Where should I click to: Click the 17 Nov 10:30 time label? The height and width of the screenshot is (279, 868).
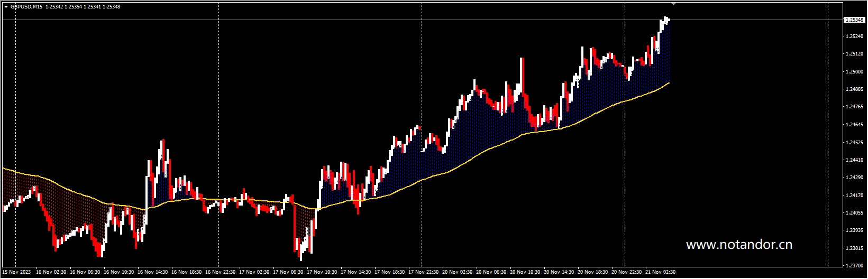pos(322,273)
